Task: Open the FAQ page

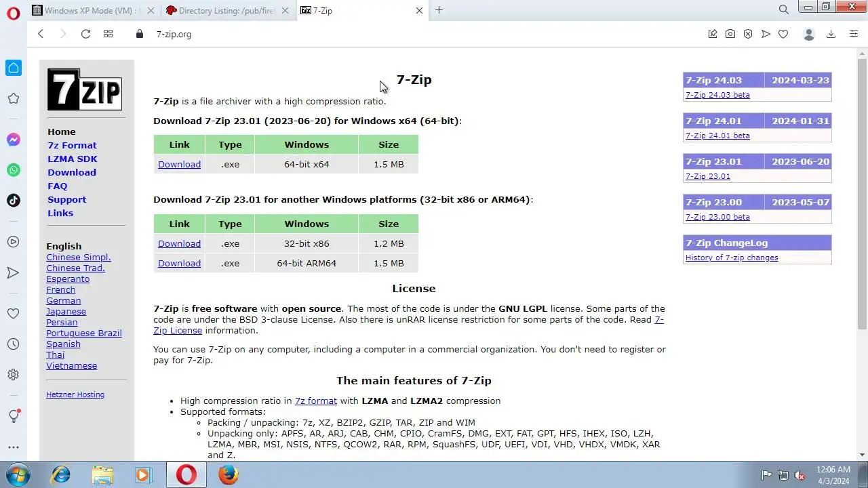Action: [58, 186]
